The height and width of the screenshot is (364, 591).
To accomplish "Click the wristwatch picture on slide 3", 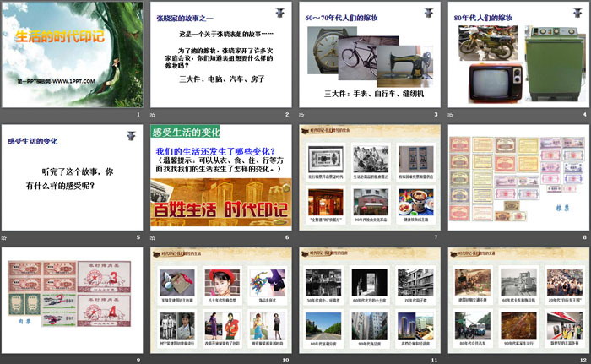I will [x=324, y=46].
